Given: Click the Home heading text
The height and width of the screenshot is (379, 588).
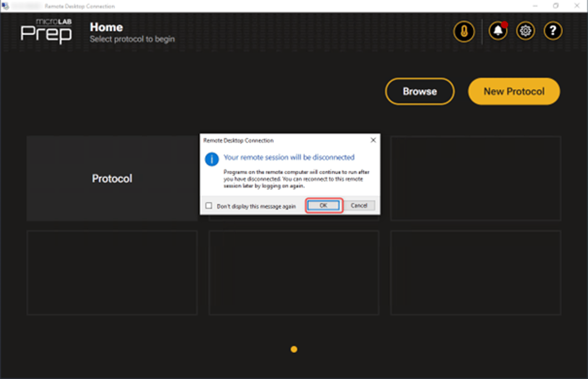Looking at the screenshot, I should point(106,27).
